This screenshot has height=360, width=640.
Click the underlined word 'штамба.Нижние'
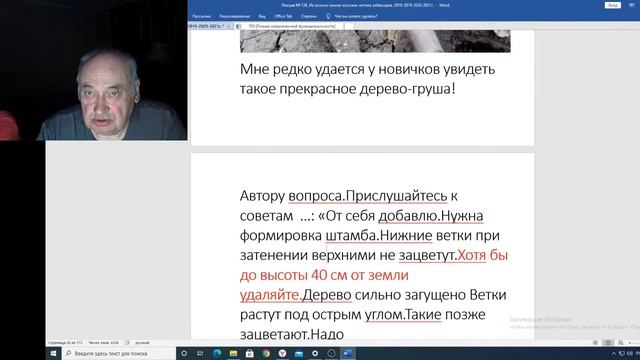tap(379, 236)
